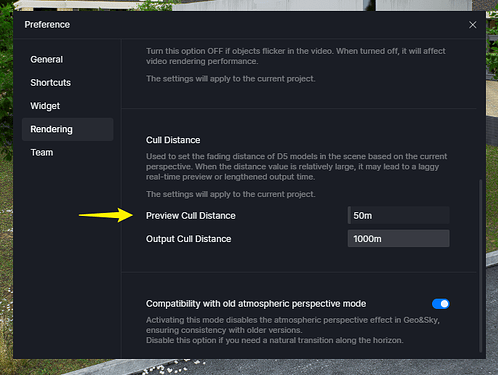
Task: Click the flicker option description at the top
Action: (295, 56)
